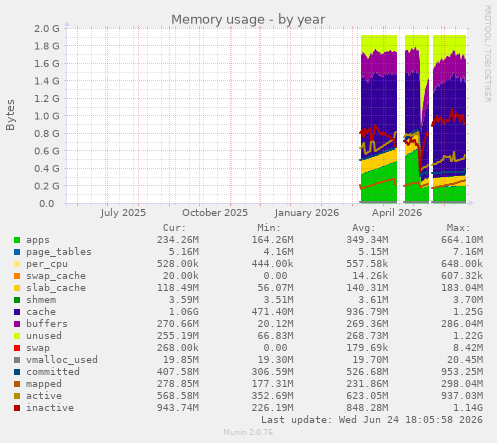Click the 'Avg:' column header
Screen dimensions: 497x443
[x=364, y=228]
